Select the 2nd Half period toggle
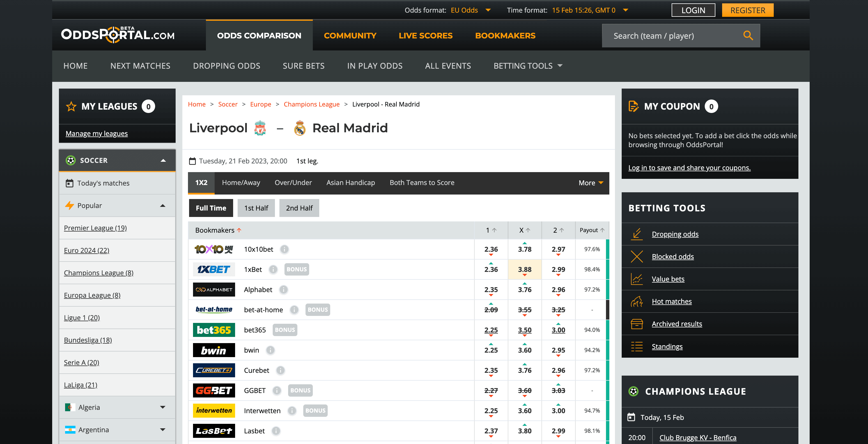The width and height of the screenshot is (868, 444). [x=299, y=208]
